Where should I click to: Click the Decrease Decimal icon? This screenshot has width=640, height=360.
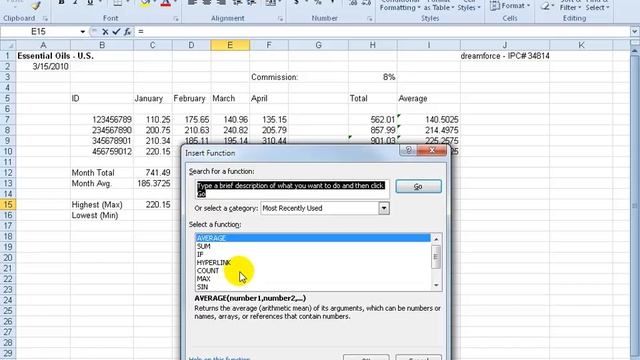[x=366, y=3]
